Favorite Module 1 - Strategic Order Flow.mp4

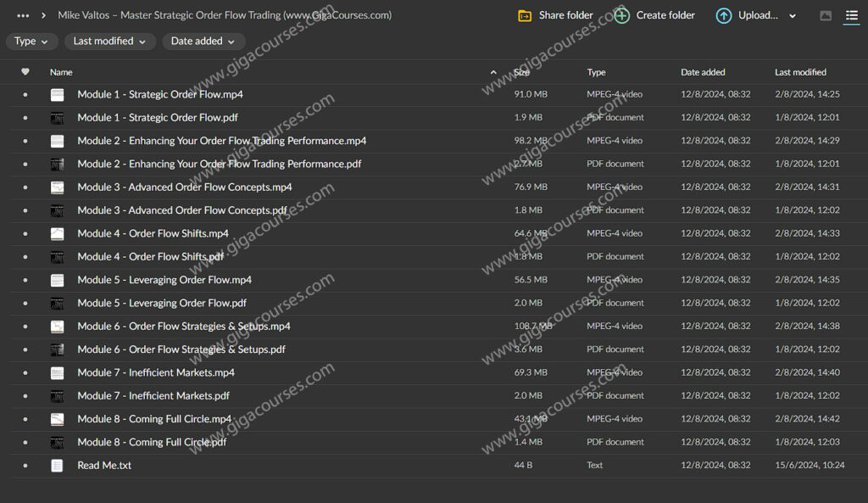pos(25,94)
